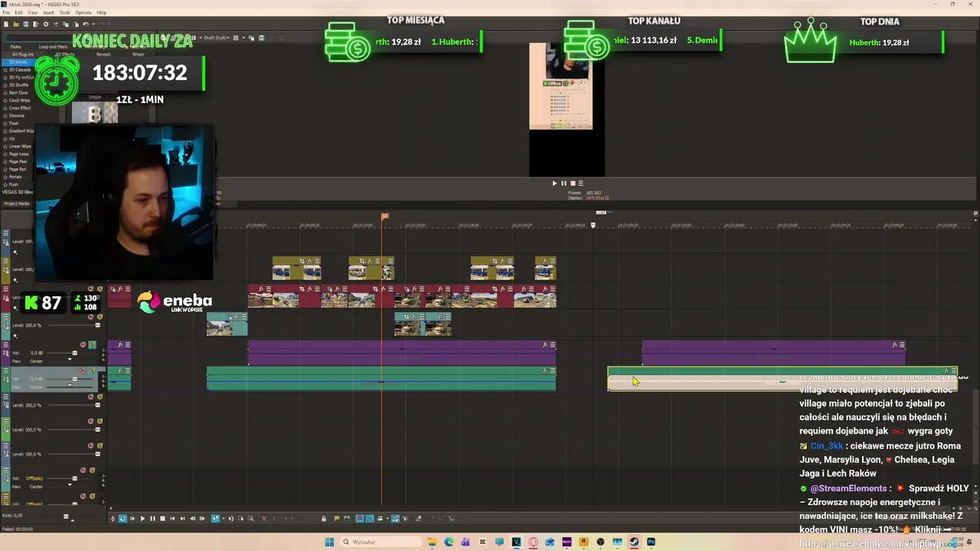Switch to the Project Media tab

pyautogui.click(x=16, y=204)
